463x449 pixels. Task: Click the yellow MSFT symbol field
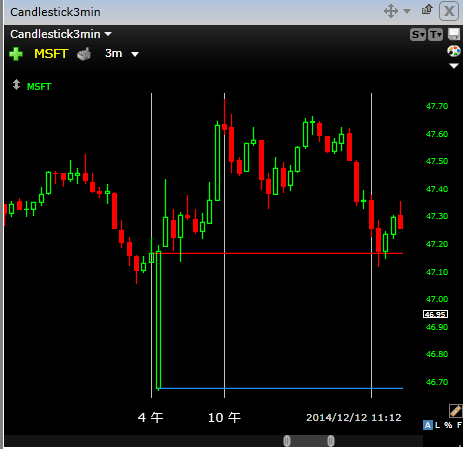51,54
